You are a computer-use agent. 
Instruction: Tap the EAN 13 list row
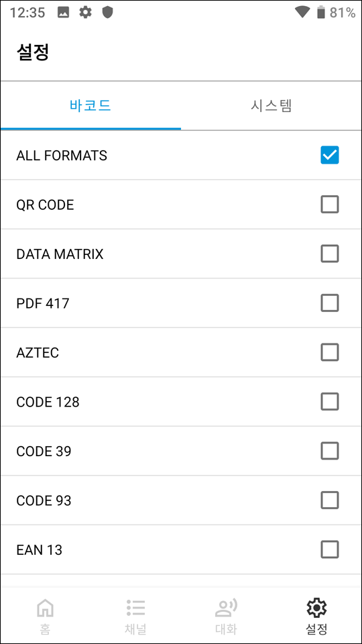(181, 549)
